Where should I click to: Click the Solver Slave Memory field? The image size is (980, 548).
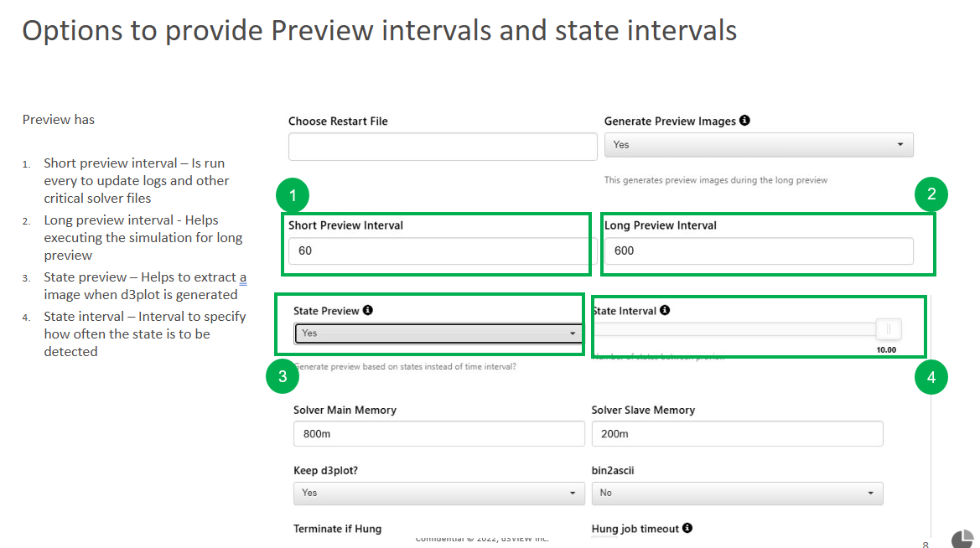[737, 434]
